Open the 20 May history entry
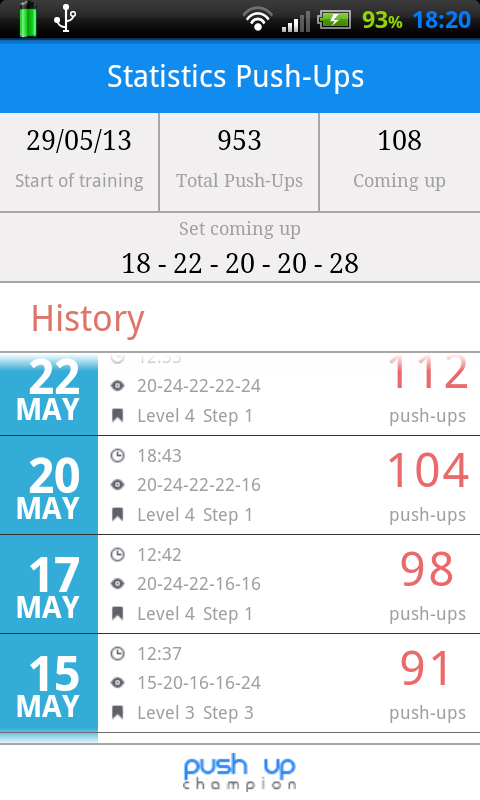This screenshot has height=800, width=480. (240, 485)
